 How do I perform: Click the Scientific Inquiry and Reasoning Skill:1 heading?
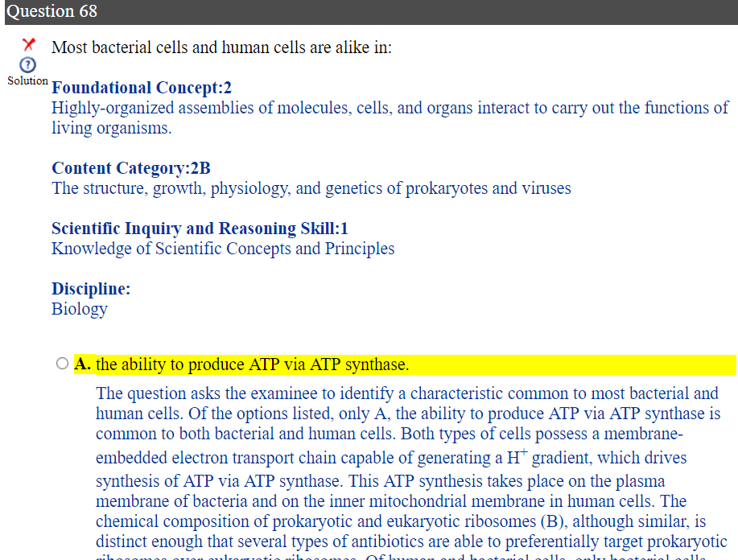click(200, 229)
